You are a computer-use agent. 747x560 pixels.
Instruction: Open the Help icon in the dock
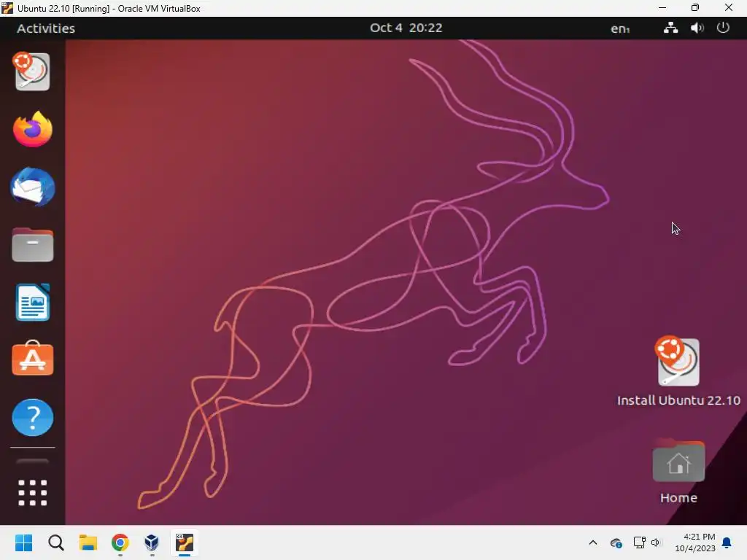[x=32, y=417]
